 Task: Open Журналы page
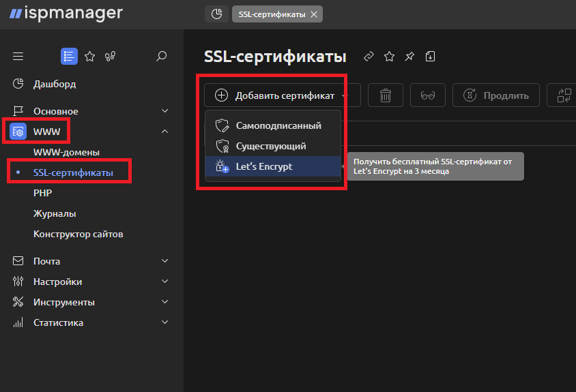coord(55,213)
